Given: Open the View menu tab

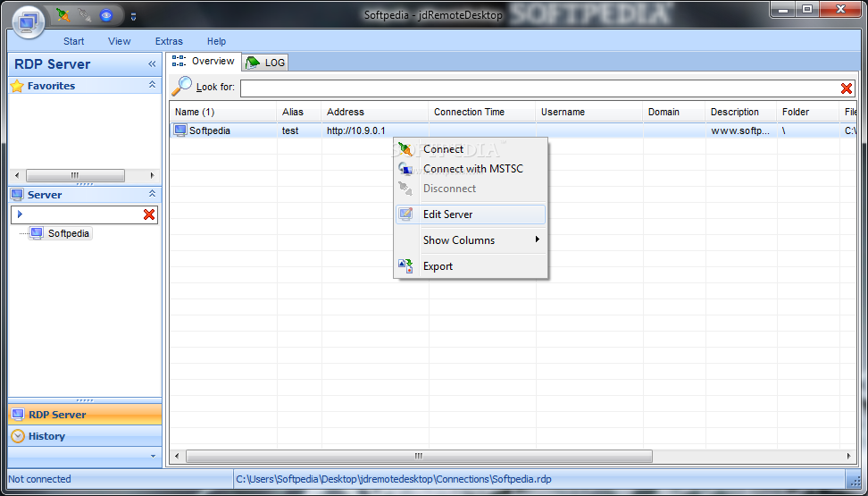Looking at the screenshot, I should 120,41.
